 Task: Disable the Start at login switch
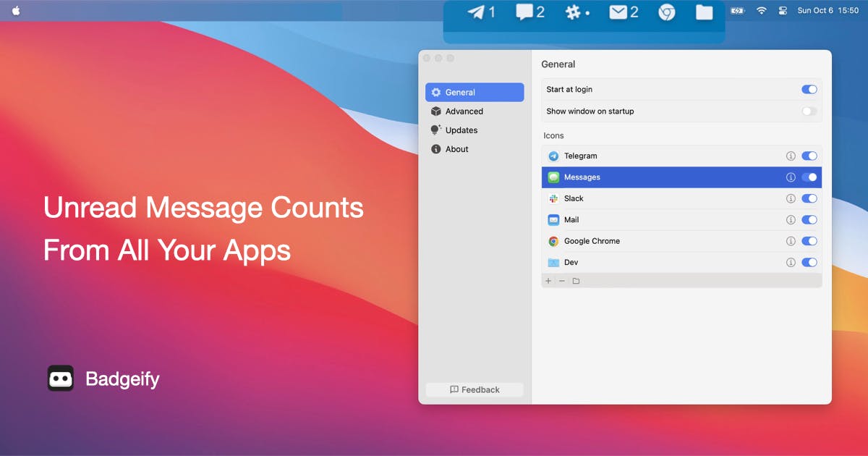click(809, 89)
